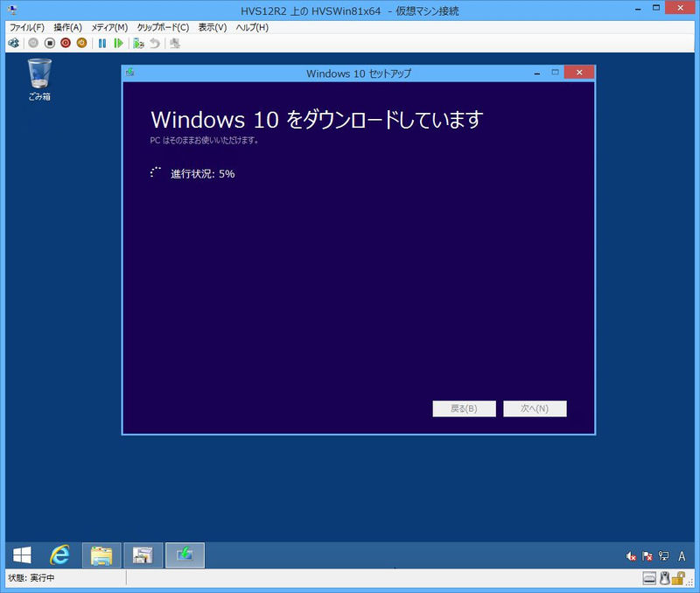Viewport: 700px width, 593px height.
Task: Click the taskbar icon right of File Explorer
Action: click(x=143, y=555)
